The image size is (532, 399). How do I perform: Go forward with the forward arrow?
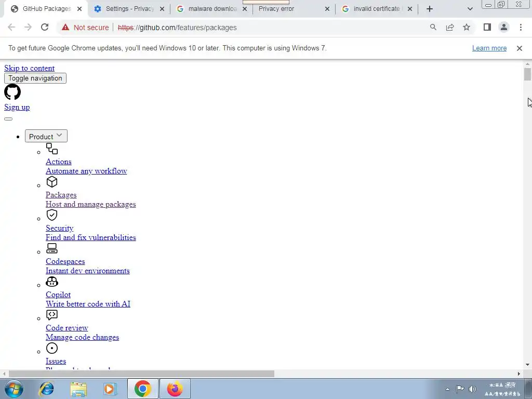28,27
